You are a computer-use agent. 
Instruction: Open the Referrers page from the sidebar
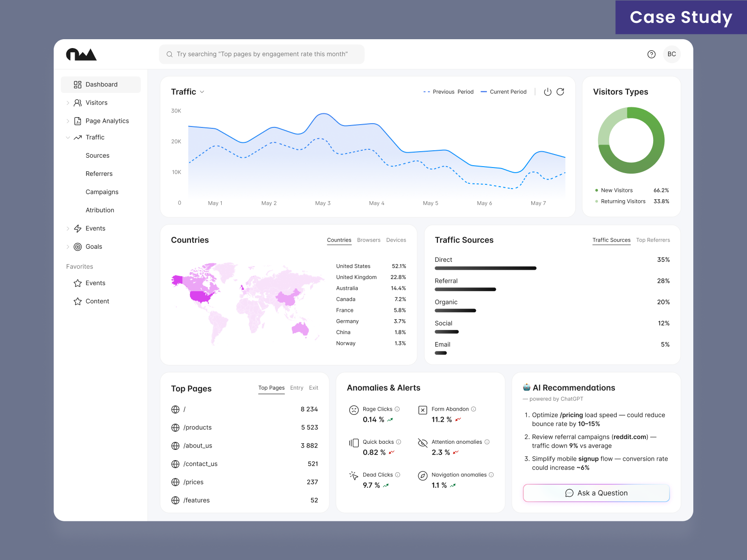click(99, 174)
